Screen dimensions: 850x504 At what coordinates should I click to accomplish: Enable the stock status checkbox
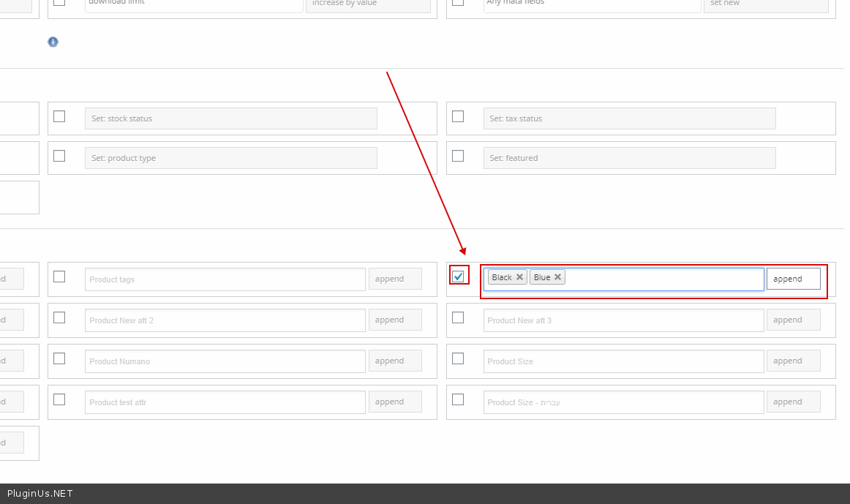coord(59,116)
